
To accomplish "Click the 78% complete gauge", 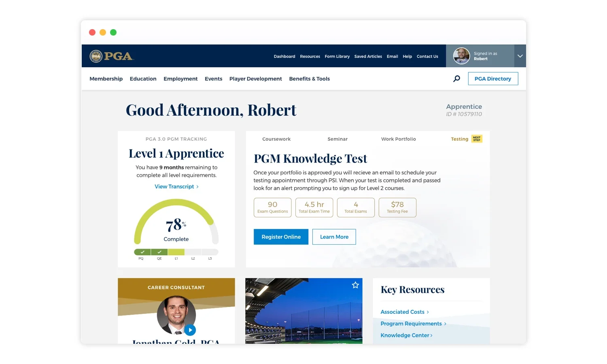I will coord(176,222).
